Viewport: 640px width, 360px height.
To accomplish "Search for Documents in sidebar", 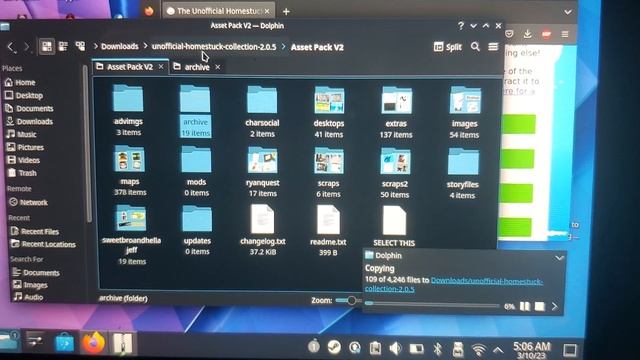I will tap(36, 272).
